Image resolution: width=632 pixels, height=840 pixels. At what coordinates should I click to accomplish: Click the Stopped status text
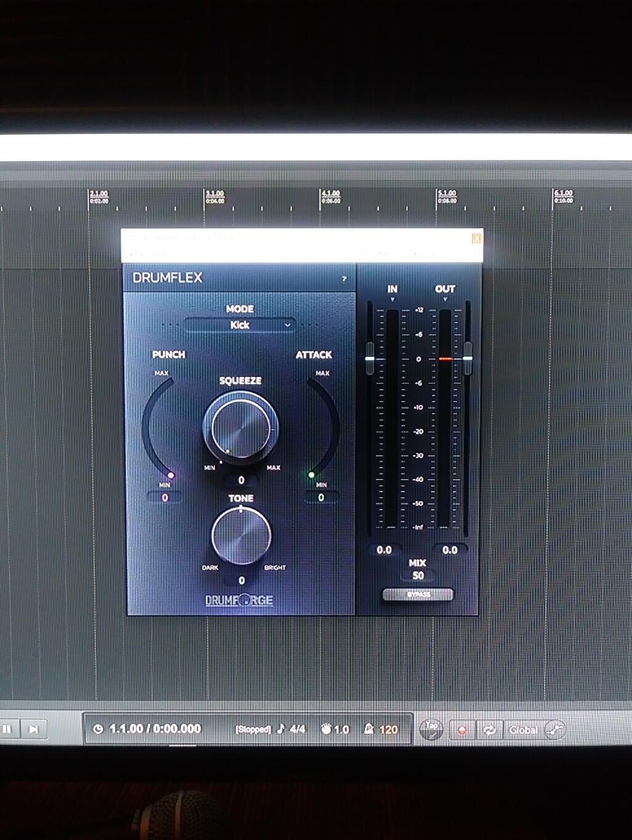click(253, 729)
